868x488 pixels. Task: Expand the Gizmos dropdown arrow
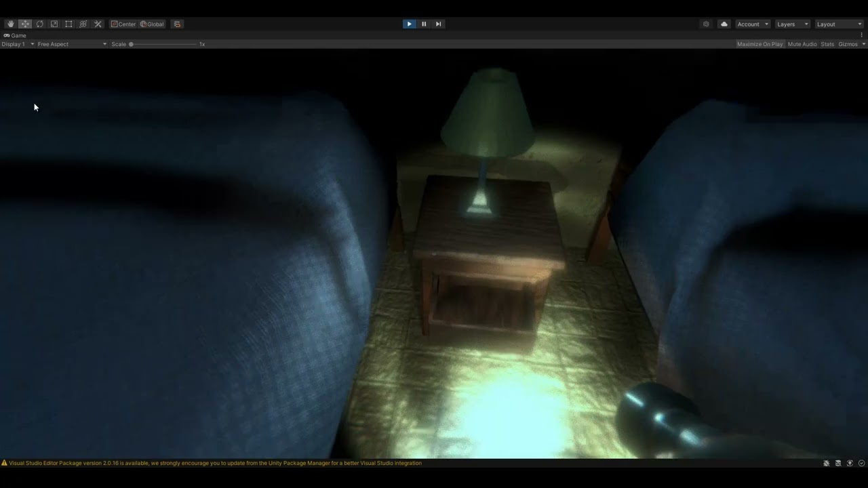point(863,44)
